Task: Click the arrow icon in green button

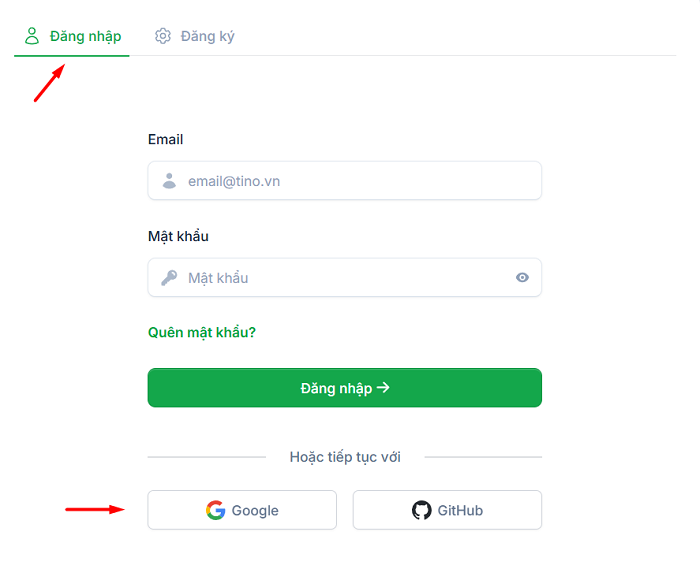Action: click(383, 388)
